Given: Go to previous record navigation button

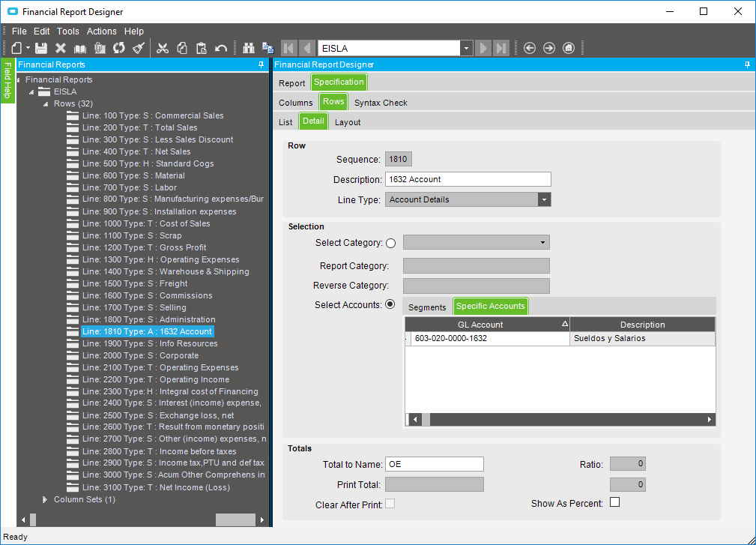Looking at the screenshot, I should point(307,48).
